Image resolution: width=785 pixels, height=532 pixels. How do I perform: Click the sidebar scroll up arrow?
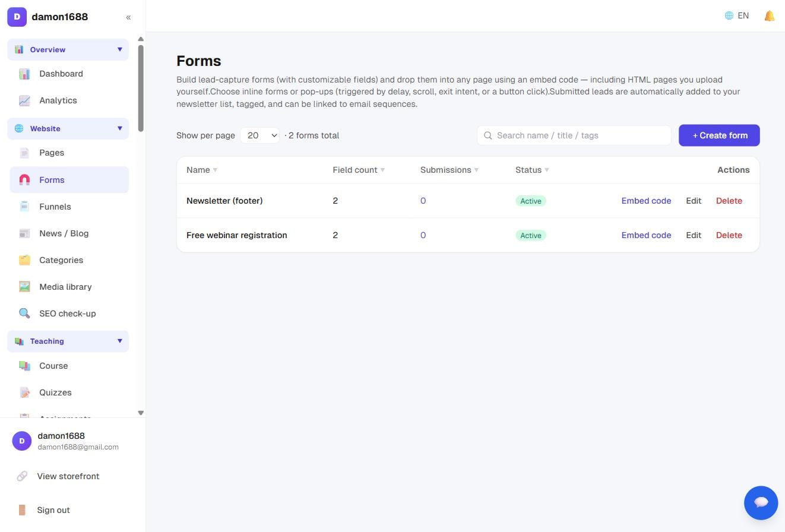click(141, 39)
